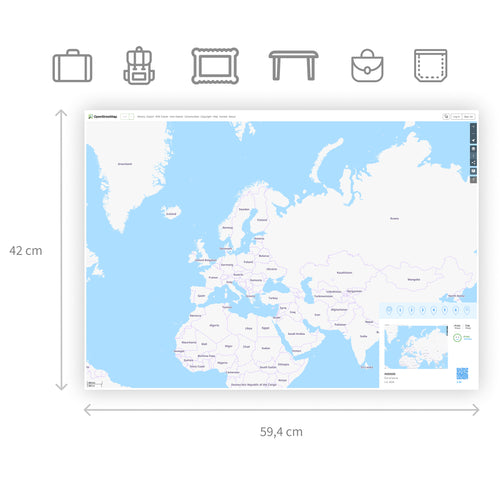
Task: Click the Algeria map label
Action: [214, 325]
